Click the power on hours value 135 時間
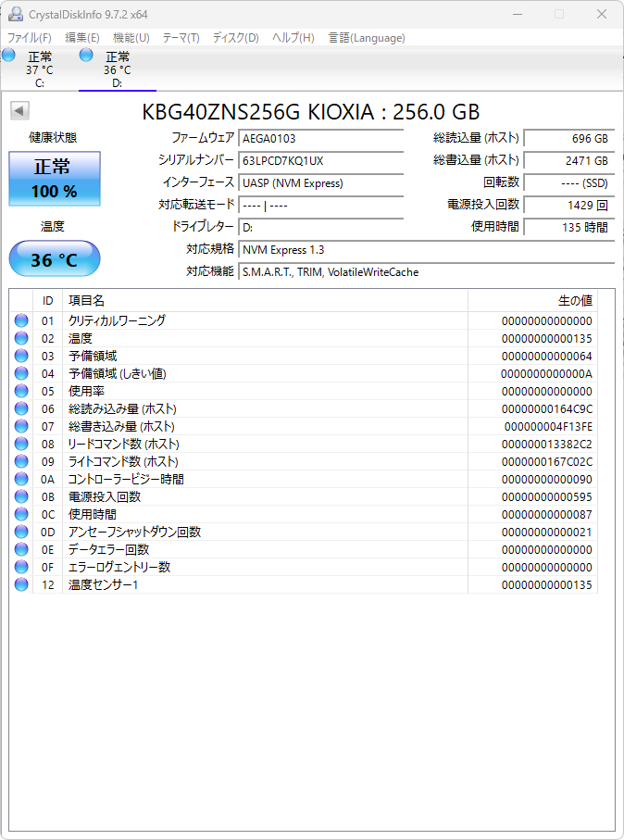This screenshot has width=624, height=840. (x=568, y=228)
